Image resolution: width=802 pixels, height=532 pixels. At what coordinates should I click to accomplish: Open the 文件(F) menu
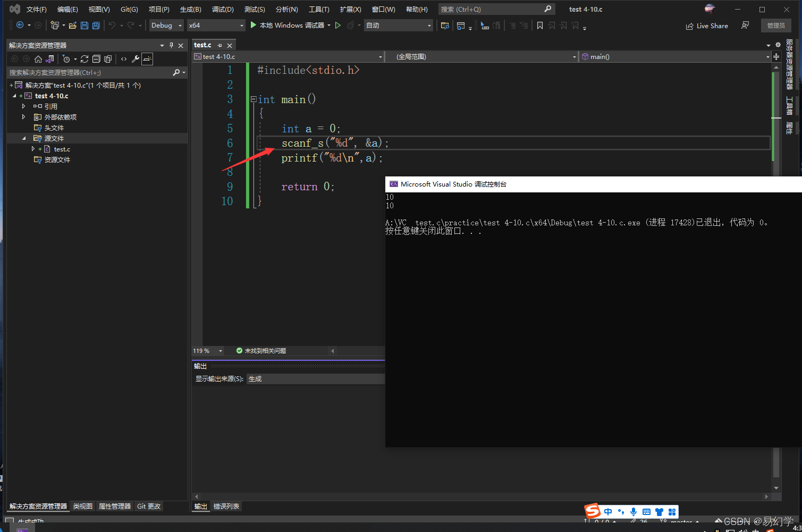(x=36, y=10)
